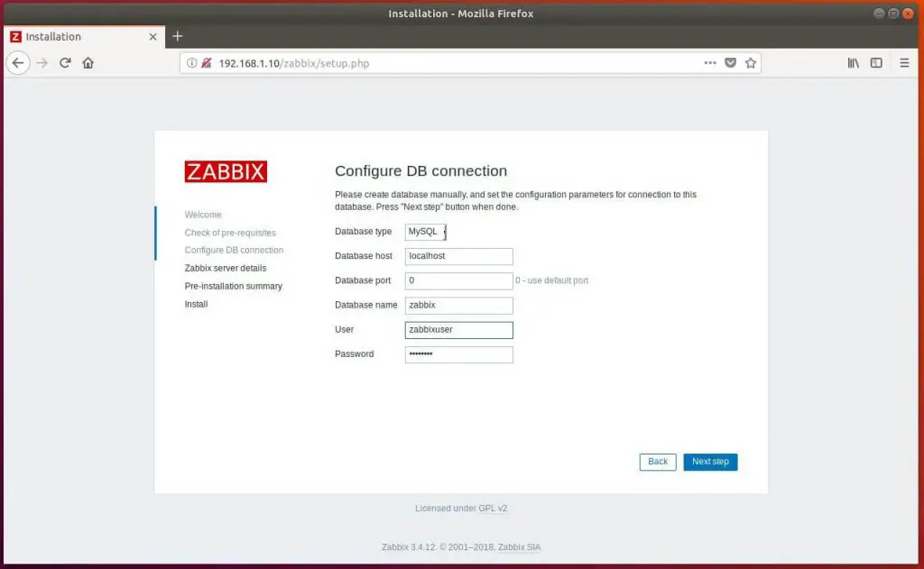Image resolution: width=924 pixels, height=569 pixels.
Task: Select Zabbix server details step
Action: point(225,268)
